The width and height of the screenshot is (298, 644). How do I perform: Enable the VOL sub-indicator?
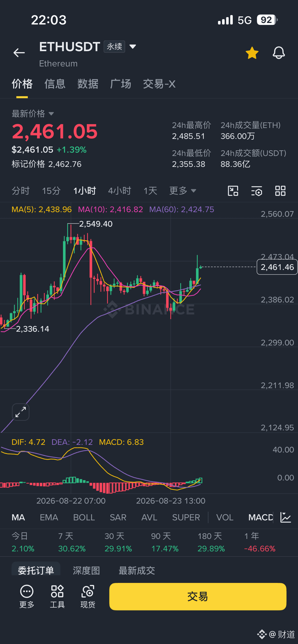coord(225,517)
